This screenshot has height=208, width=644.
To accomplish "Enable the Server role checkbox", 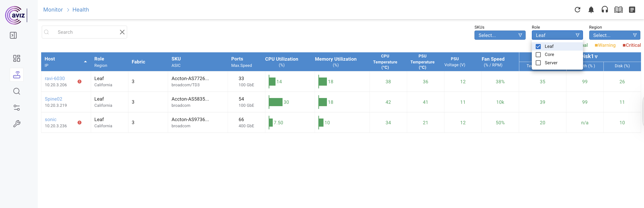I will point(538,63).
